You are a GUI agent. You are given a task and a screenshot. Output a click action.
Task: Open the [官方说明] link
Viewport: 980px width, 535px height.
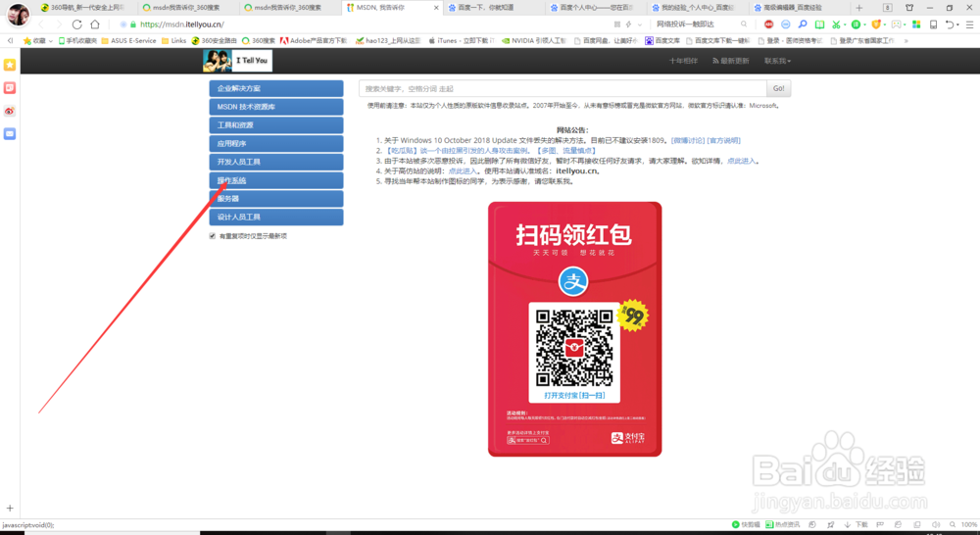click(x=724, y=141)
